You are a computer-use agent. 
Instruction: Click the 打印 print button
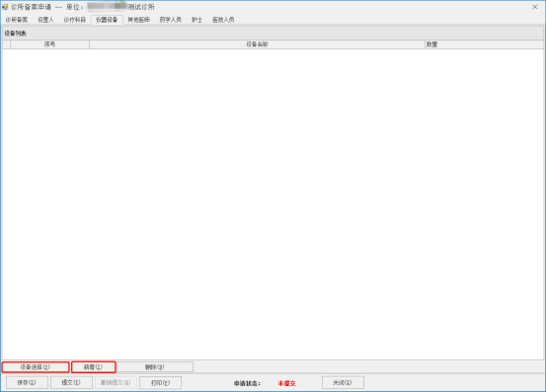pos(161,382)
